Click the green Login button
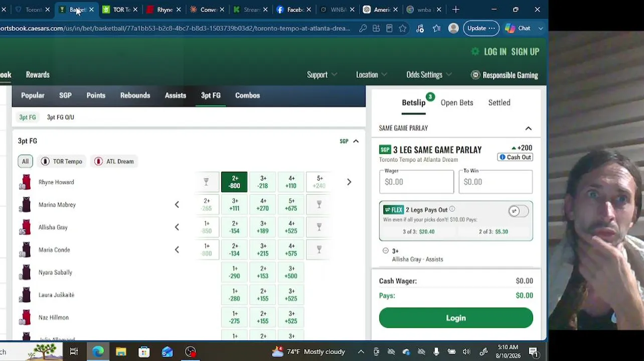644x361 pixels. click(456, 318)
